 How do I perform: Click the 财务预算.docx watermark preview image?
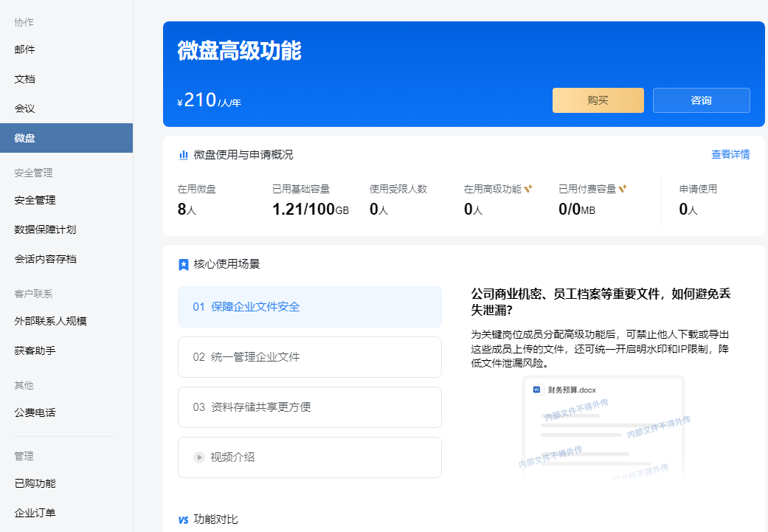click(603, 435)
